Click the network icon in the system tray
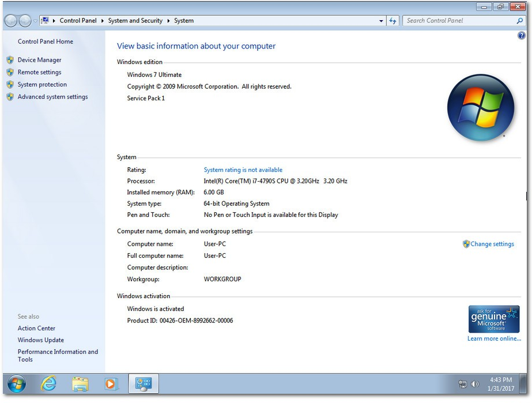This screenshot has height=403, width=532. coord(462,383)
